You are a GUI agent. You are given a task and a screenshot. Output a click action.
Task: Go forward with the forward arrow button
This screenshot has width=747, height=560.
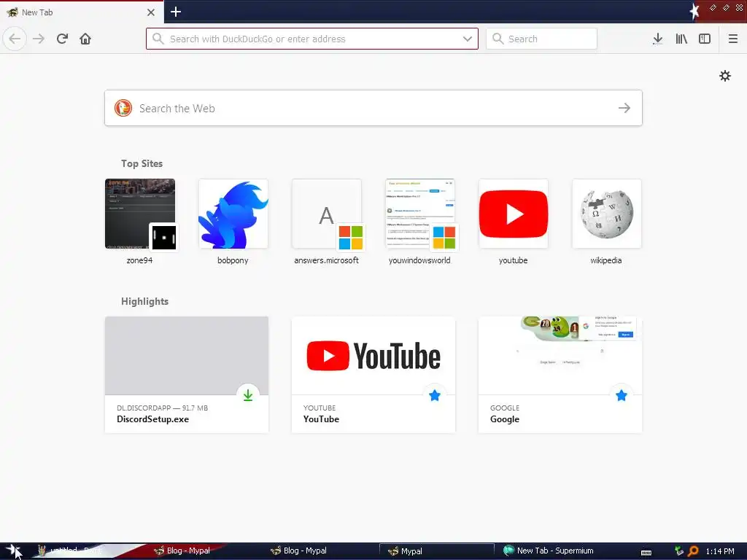pos(39,39)
